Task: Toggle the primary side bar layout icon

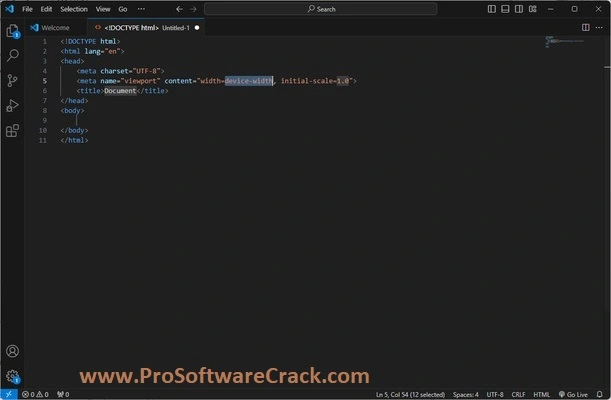Action: coord(492,9)
